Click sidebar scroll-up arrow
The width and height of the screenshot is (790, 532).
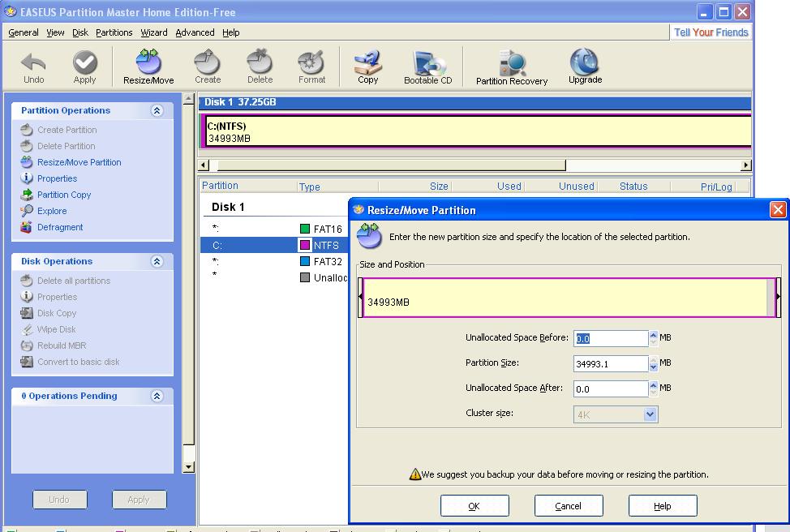188,99
